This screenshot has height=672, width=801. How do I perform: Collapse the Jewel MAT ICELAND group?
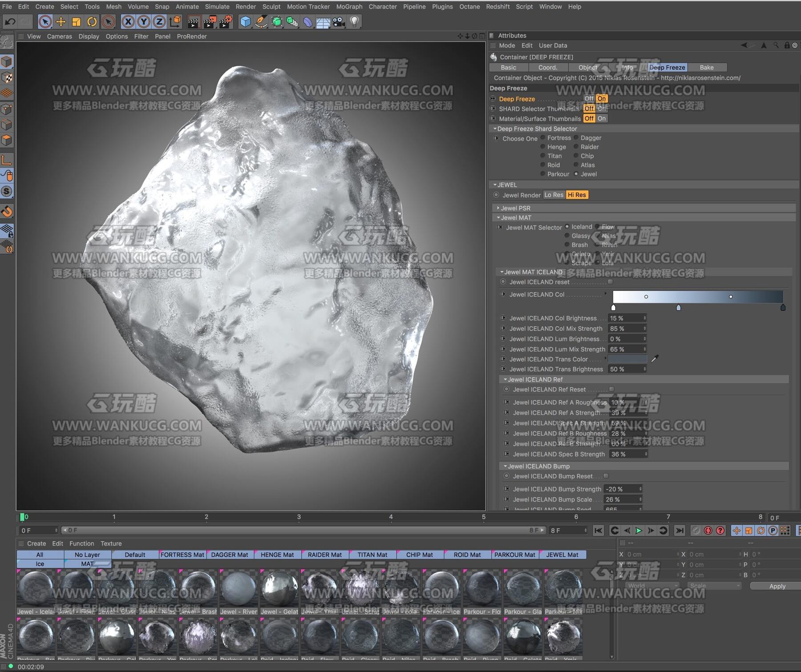click(x=502, y=272)
